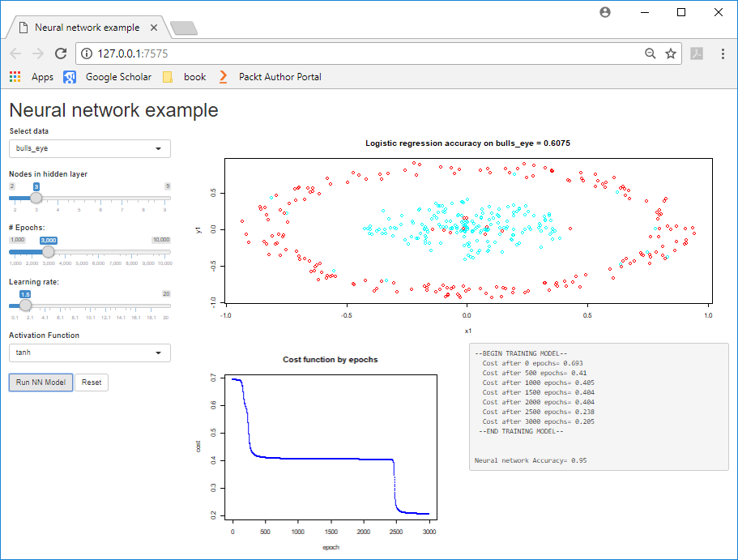Viewport: 738px width, 560px height.
Task: Open the Apps grid shortcut
Action: coord(31,77)
